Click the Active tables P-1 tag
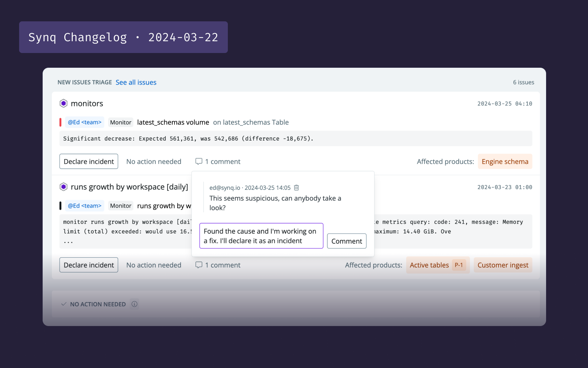 click(437, 265)
